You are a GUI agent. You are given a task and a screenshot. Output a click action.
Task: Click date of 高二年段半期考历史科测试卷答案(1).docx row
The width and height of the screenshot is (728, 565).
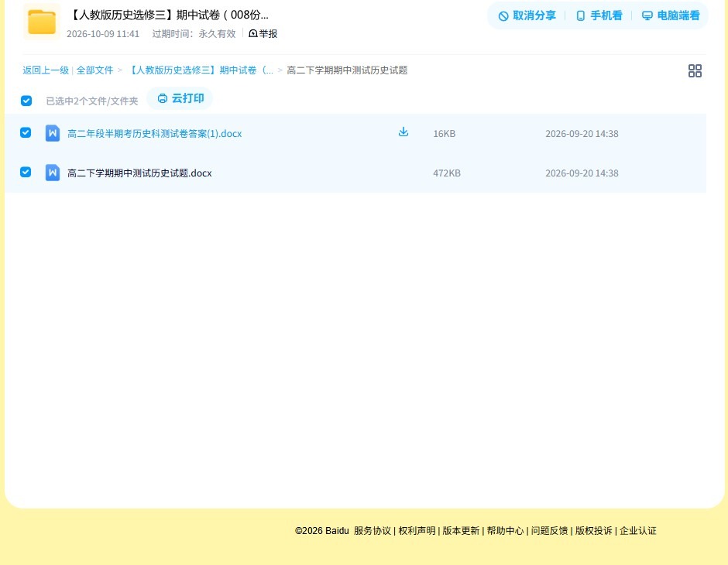click(582, 134)
